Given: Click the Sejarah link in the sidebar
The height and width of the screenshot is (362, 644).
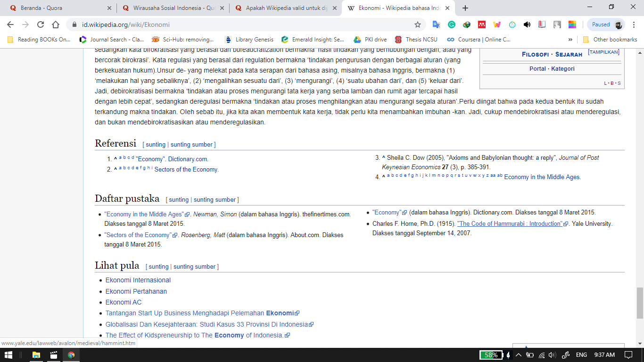Looking at the screenshot, I should [569, 54].
